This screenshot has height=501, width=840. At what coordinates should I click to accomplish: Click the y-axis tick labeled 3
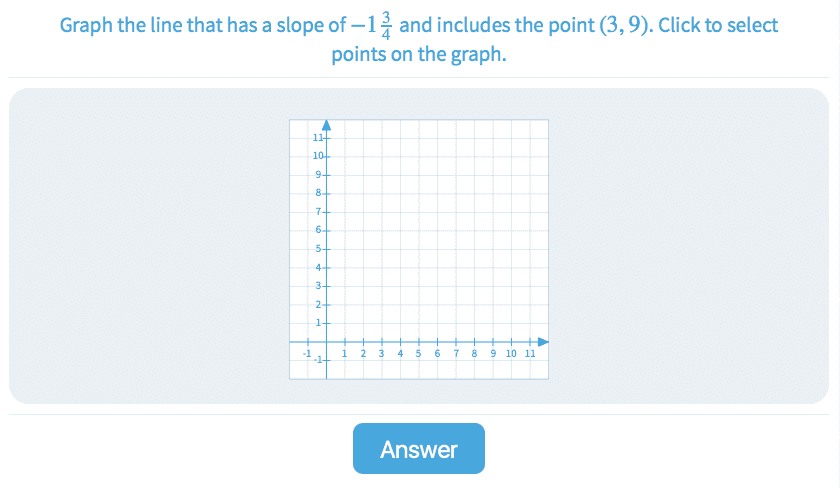(326, 286)
